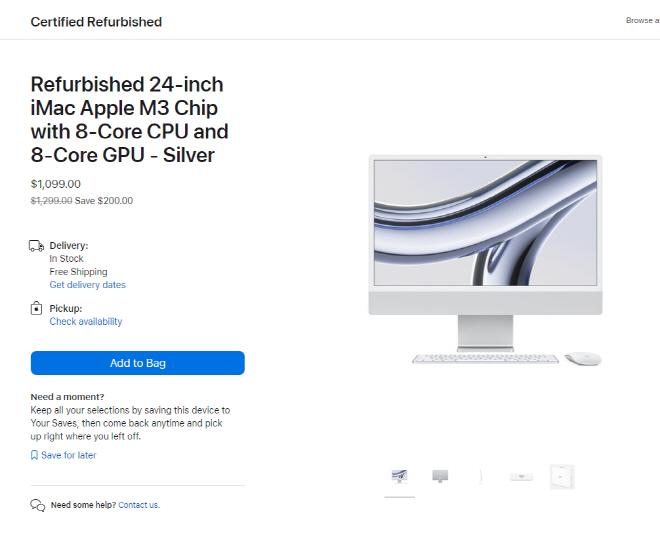Click the bookmark icon beside Save for later

35,455
